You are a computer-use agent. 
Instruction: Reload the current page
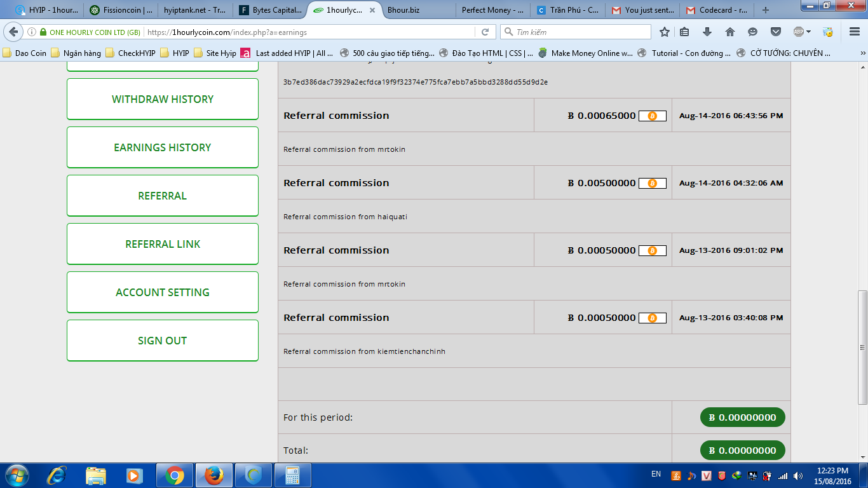click(485, 32)
